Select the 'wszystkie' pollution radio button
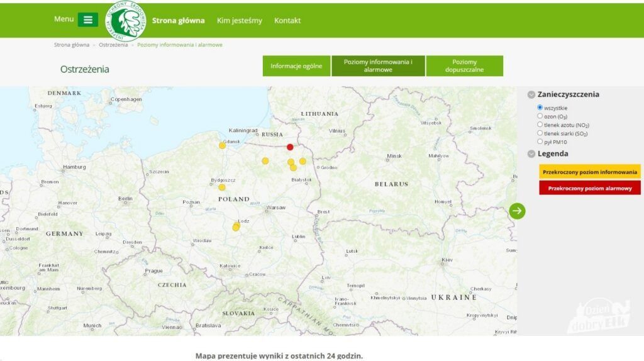The image size is (644, 361). tap(540, 108)
